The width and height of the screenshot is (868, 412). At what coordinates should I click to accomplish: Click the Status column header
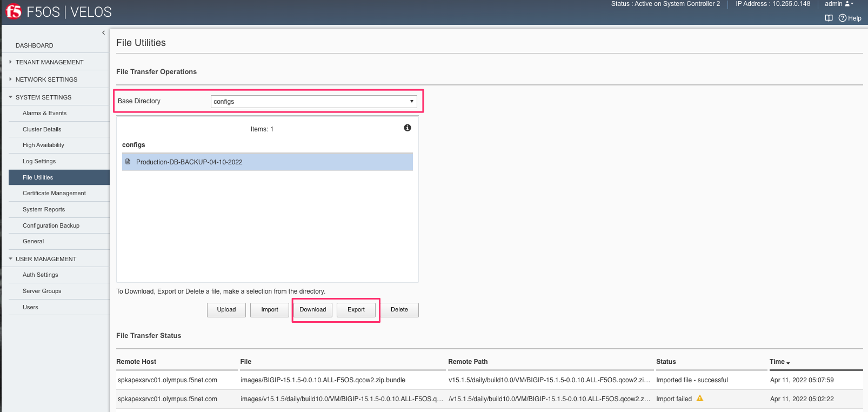pos(666,362)
